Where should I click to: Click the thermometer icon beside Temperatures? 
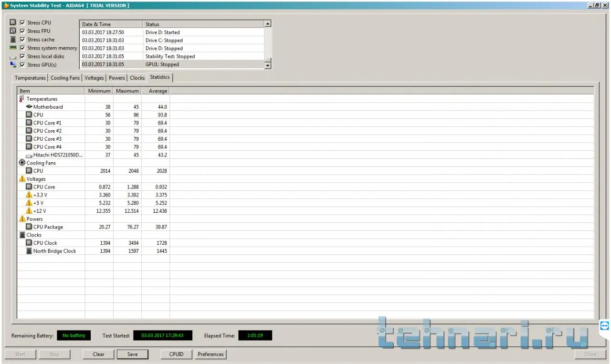[22, 99]
